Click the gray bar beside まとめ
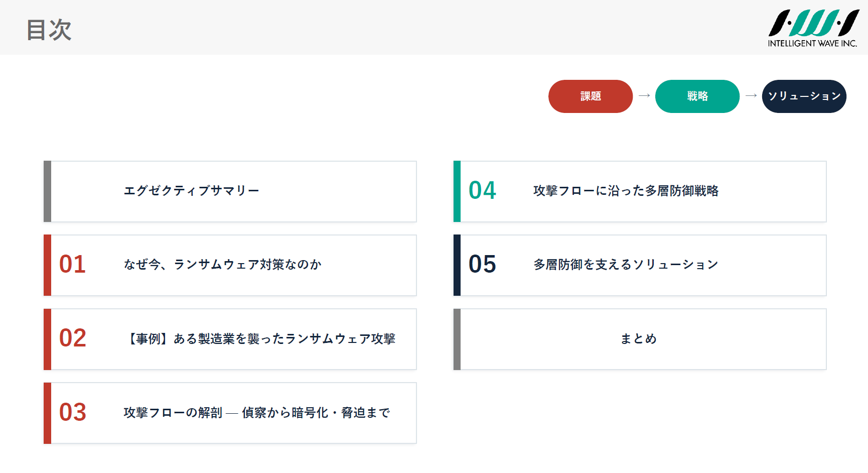 tap(457, 339)
